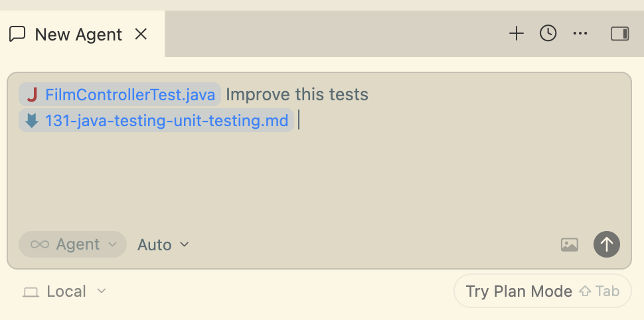
Task: Open the three-dot more options menu
Action: pos(580,34)
